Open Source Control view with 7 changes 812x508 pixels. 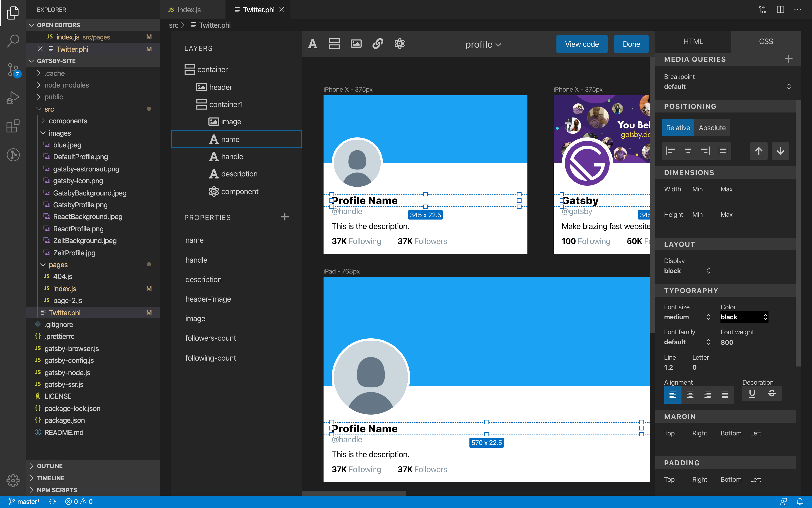[13, 70]
